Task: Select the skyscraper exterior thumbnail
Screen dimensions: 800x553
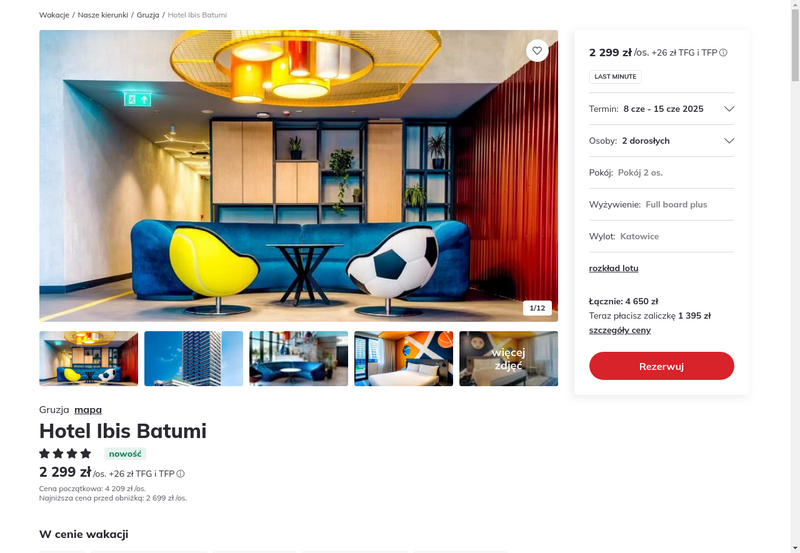Action: [x=193, y=359]
